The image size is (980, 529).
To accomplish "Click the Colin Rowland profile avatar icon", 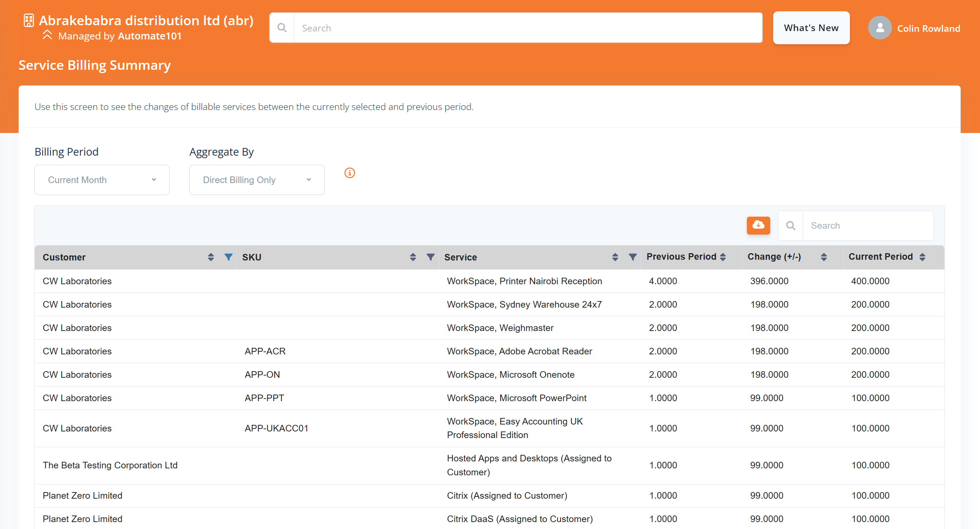I will pyautogui.click(x=880, y=27).
